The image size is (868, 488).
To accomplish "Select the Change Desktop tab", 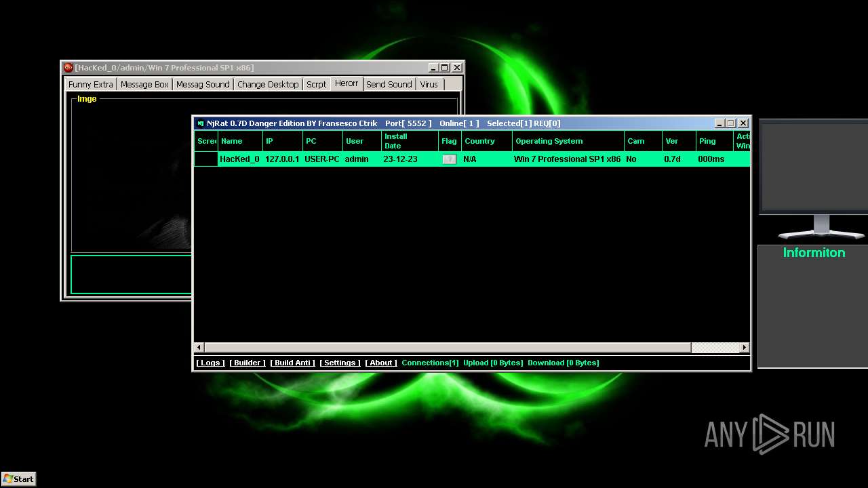I will [x=268, y=84].
